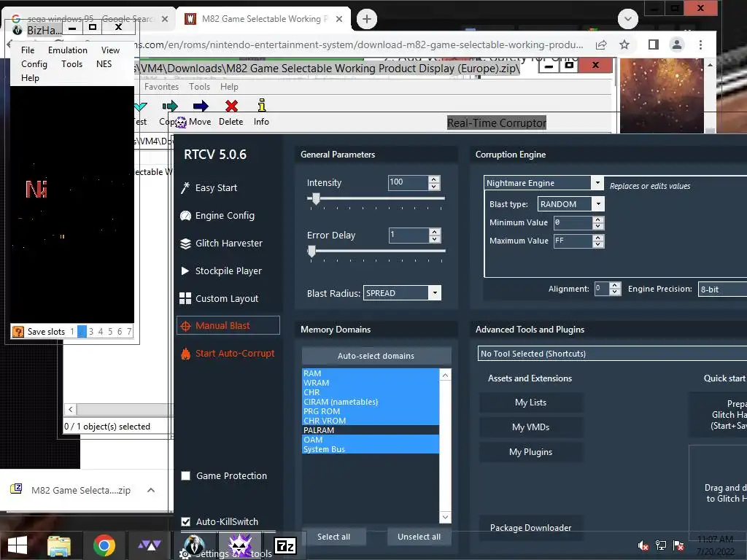Image resolution: width=747 pixels, height=560 pixels.
Task: Open BizHawk File menu
Action: coord(28,50)
